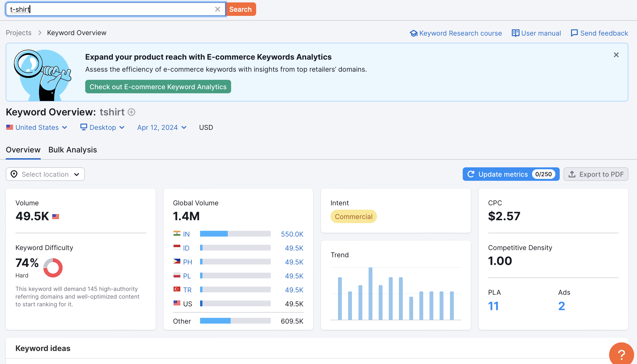Click the plus icon next to tshirt
The height and width of the screenshot is (364, 637).
point(131,112)
